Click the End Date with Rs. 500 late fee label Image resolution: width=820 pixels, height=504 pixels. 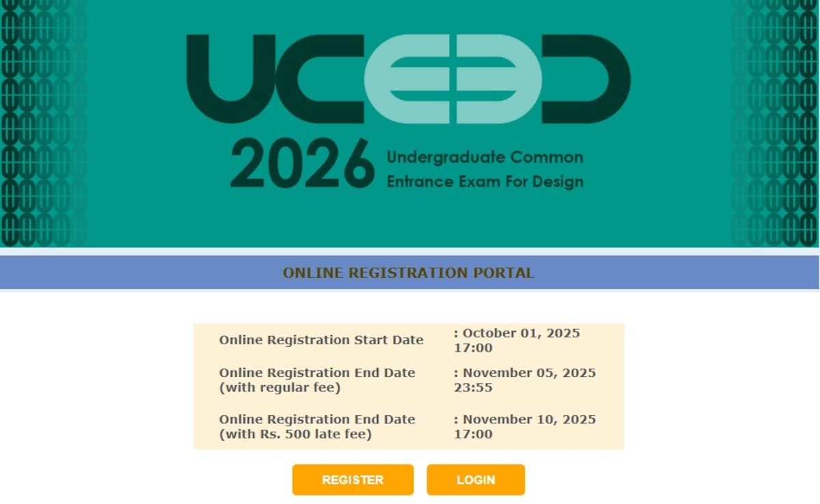(317, 426)
